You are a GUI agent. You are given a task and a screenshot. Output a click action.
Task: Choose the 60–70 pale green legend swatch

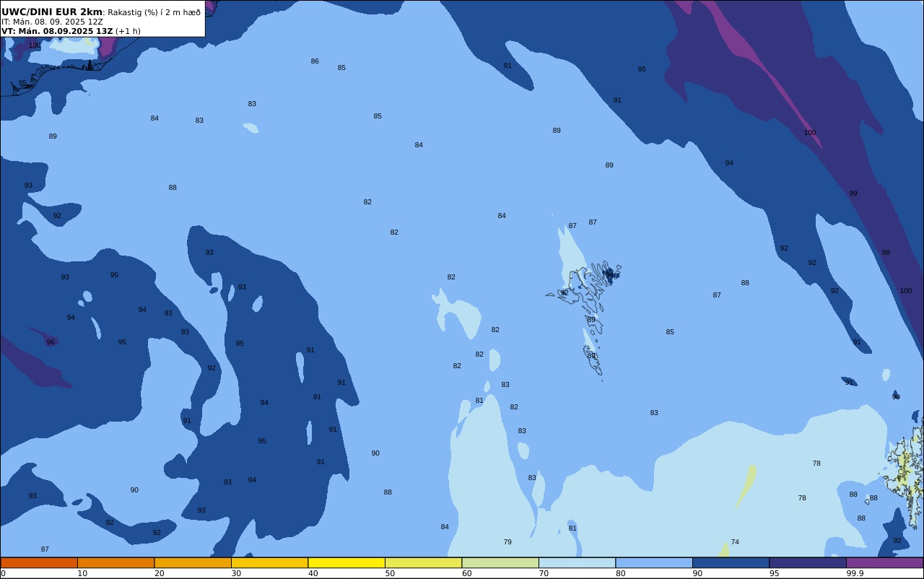click(x=500, y=562)
